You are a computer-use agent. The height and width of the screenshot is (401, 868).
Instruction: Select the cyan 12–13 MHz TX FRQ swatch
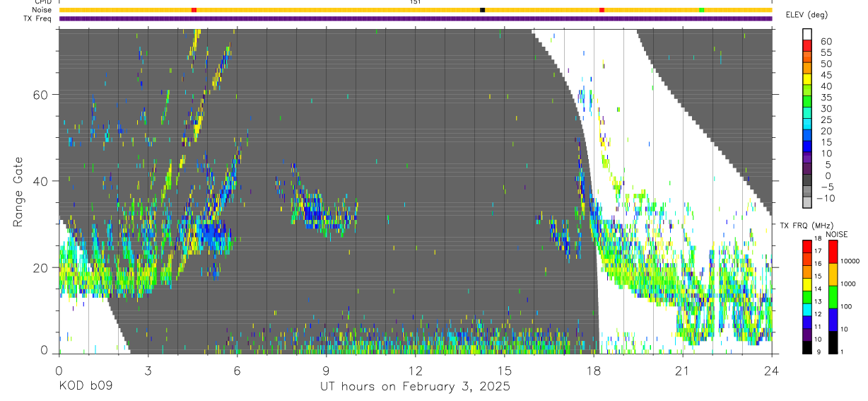pos(807,310)
